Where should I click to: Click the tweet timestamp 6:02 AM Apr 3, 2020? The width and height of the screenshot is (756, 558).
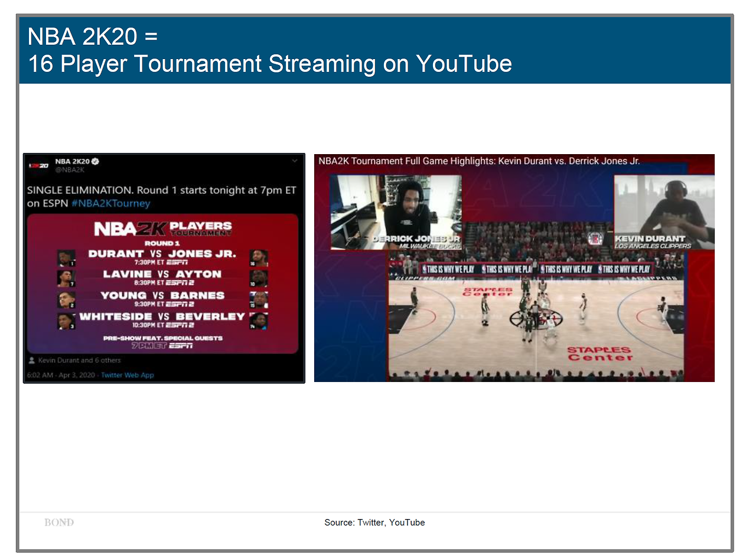click(x=61, y=375)
